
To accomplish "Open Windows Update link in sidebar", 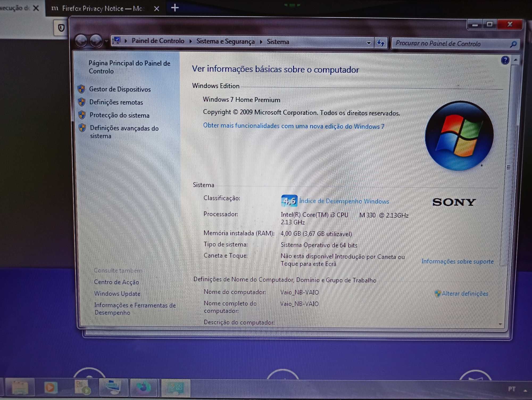I will [117, 293].
